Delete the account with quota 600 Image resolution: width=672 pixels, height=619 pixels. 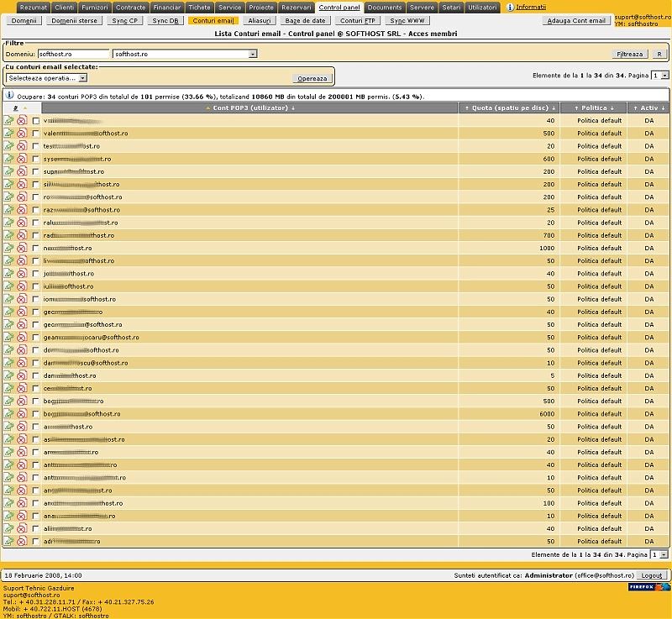[x=22, y=159]
